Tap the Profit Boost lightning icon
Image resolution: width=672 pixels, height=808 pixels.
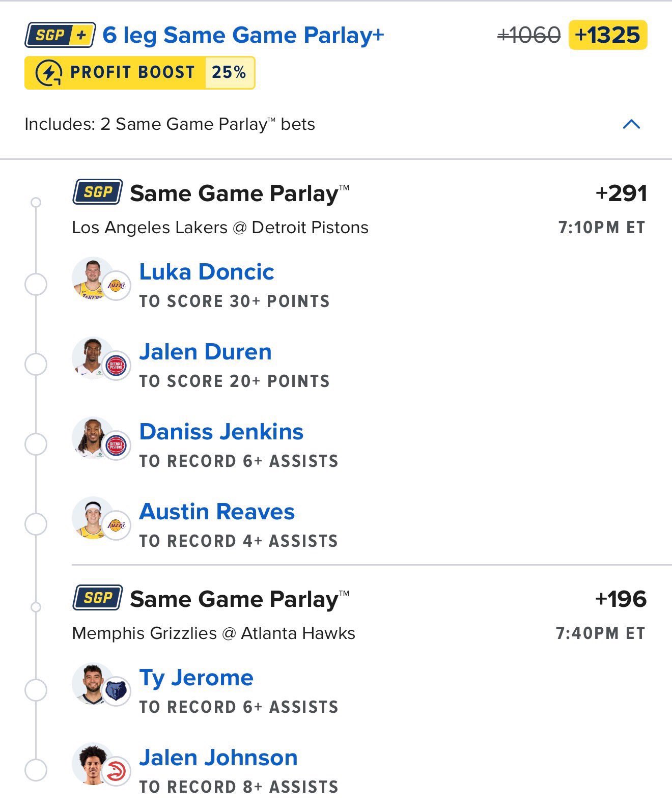coord(49,73)
